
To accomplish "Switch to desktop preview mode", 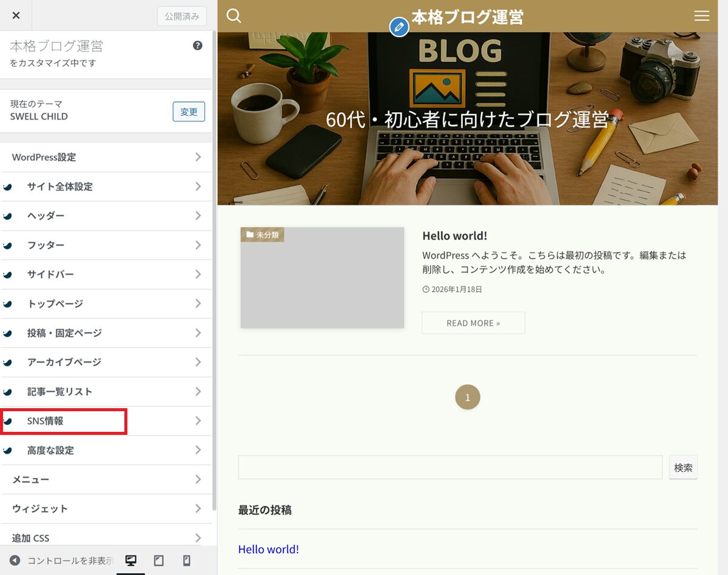I will (130, 560).
